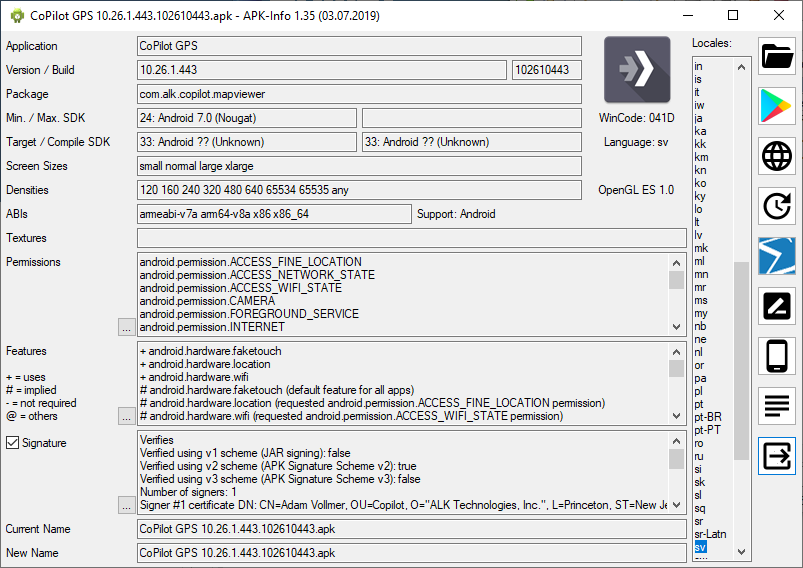Select the 'pt-PT' locale
The height and width of the screenshot is (568, 803).
tap(707, 430)
